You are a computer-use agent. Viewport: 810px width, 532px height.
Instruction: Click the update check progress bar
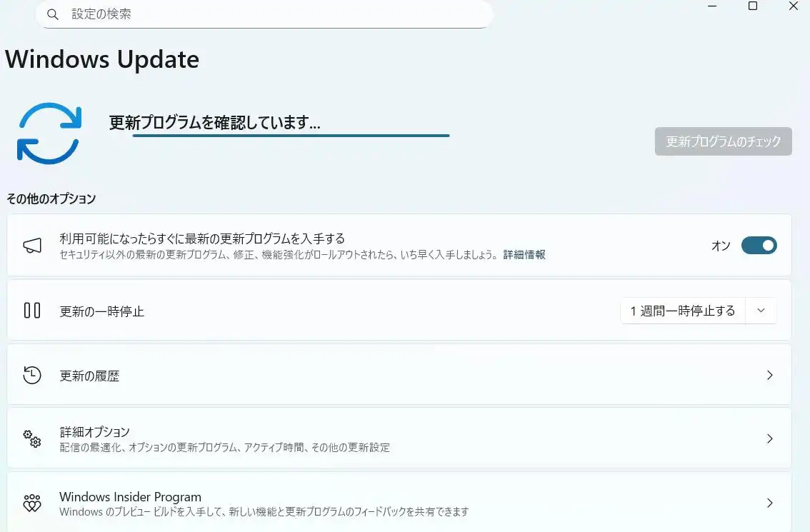point(291,135)
